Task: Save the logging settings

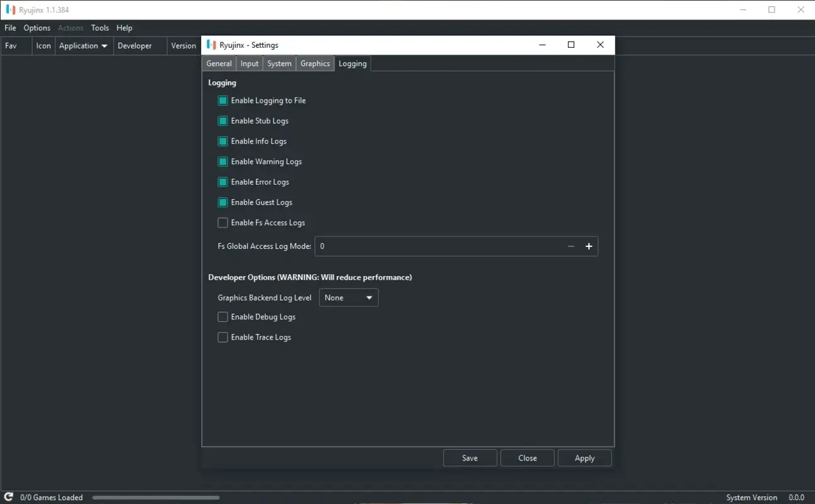Action: (x=470, y=457)
